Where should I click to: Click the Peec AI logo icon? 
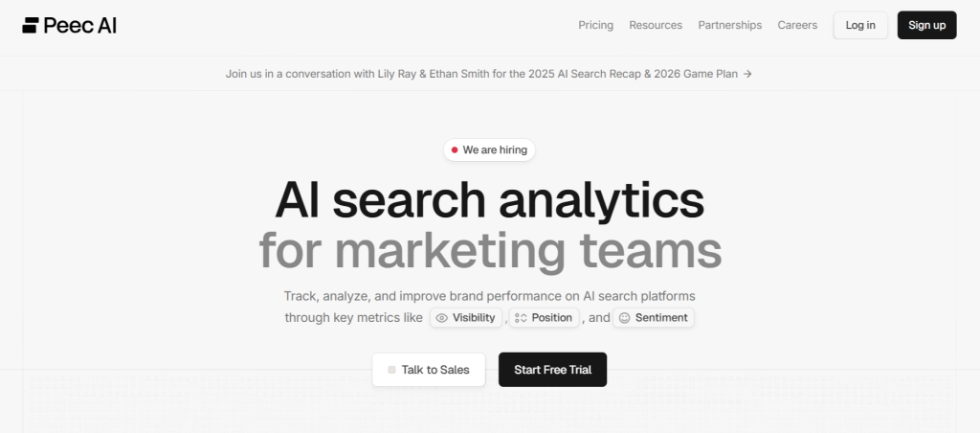[31, 26]
